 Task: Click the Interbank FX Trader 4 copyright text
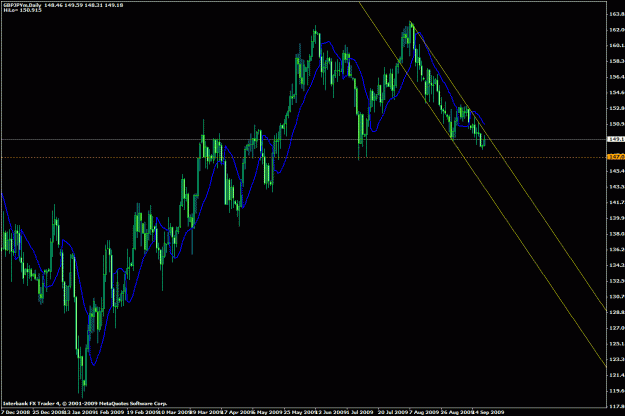(85, 403)
